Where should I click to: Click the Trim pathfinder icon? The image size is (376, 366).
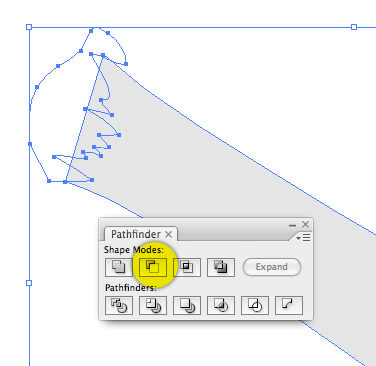tap(153, 305)
